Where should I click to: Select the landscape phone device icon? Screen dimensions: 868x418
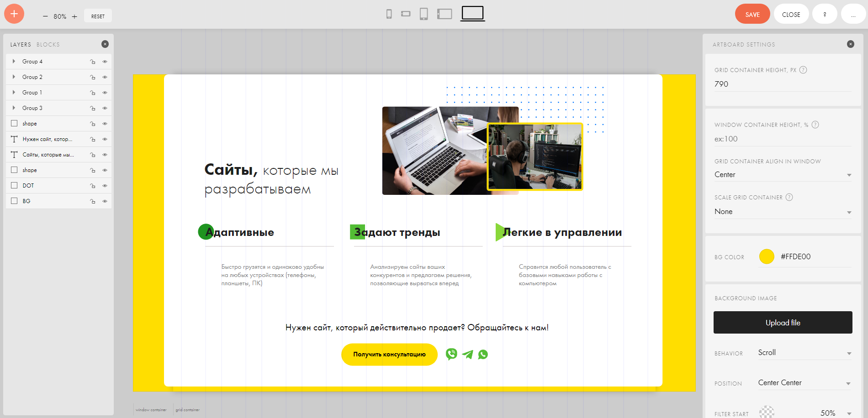[406, 14]
